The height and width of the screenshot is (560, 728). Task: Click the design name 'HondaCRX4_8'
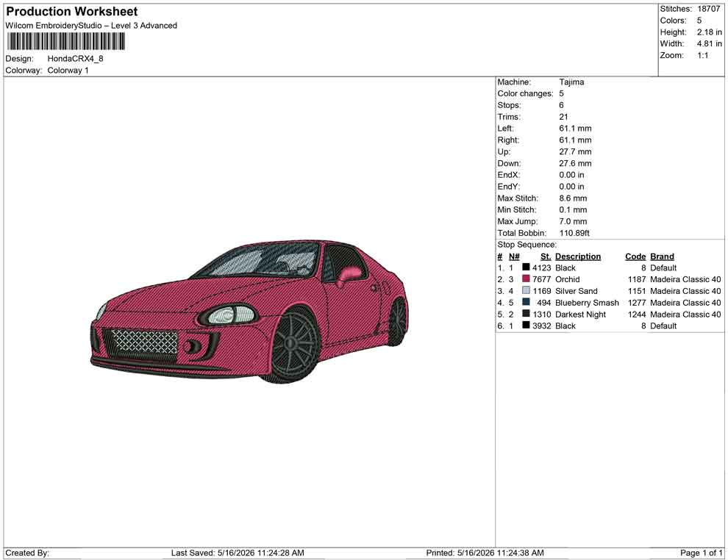(x=75, y=59)
